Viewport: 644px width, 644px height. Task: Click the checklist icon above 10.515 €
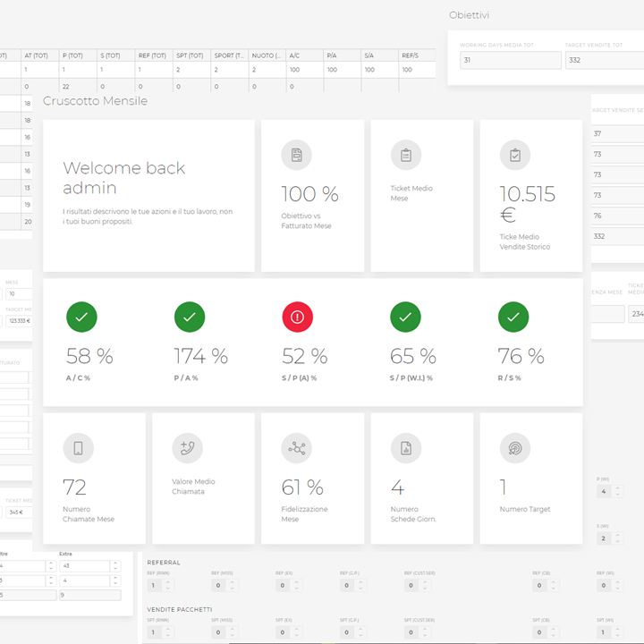515,155
